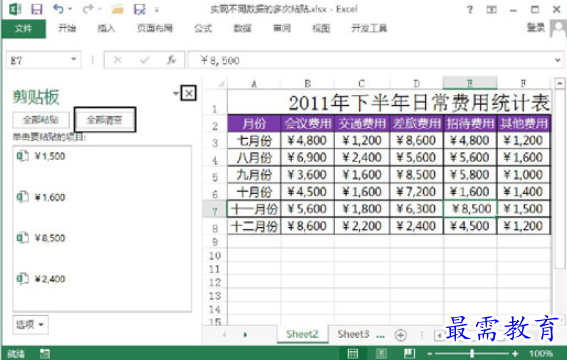Select Normal view icon in status bar
The image size is (567, 360).
pyautogui.click(x=353, y=353)
